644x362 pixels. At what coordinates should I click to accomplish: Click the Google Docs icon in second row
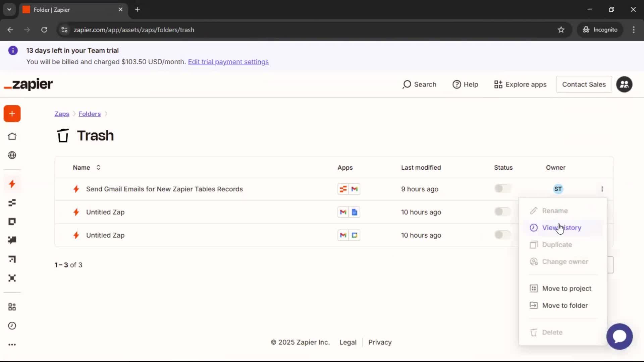pyautogui.click(x=355, y=212)
